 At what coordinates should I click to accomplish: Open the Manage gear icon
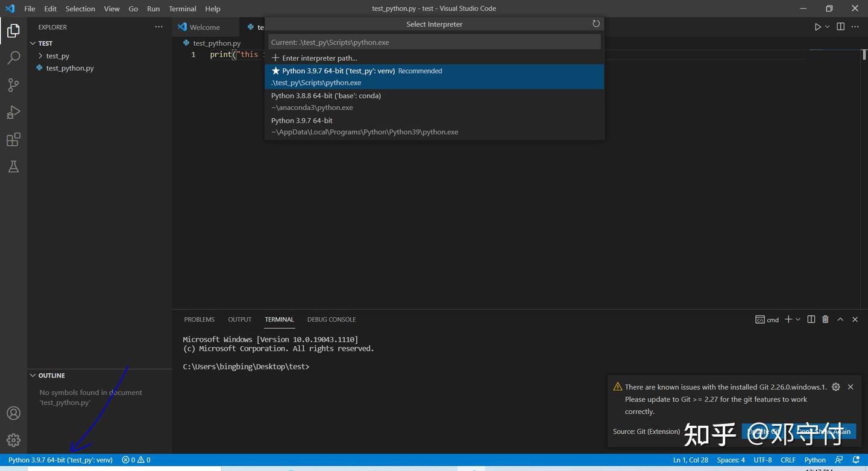click(x=13, y=440)
